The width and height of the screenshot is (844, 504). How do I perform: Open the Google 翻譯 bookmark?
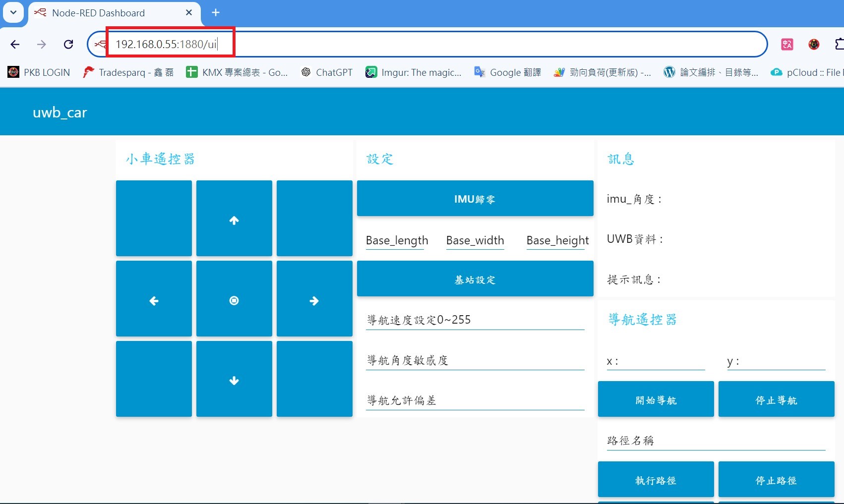click(507, 72)
